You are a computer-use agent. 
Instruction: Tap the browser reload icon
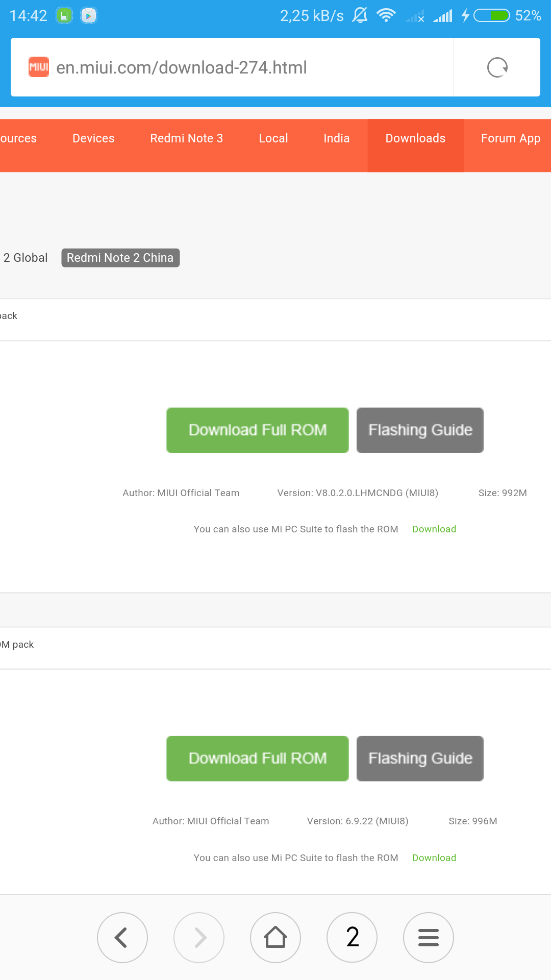pyautogui.click(x=497, y=67)
